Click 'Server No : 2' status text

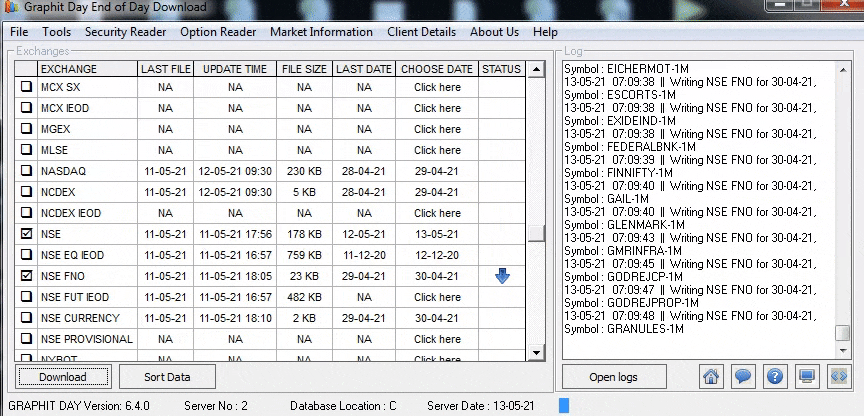[x=216, y=406]
